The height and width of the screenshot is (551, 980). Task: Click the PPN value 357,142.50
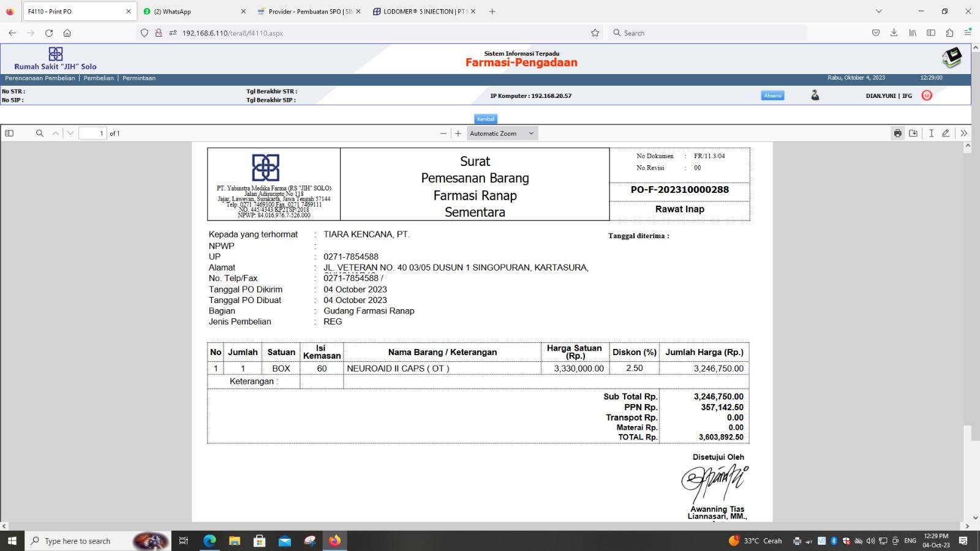[722, 407]
